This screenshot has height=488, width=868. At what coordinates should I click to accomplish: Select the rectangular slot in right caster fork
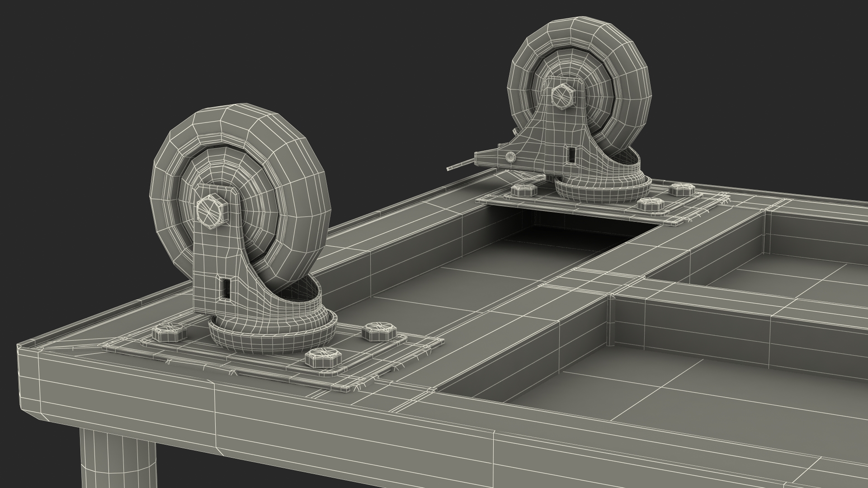click(x=572, y=155)
